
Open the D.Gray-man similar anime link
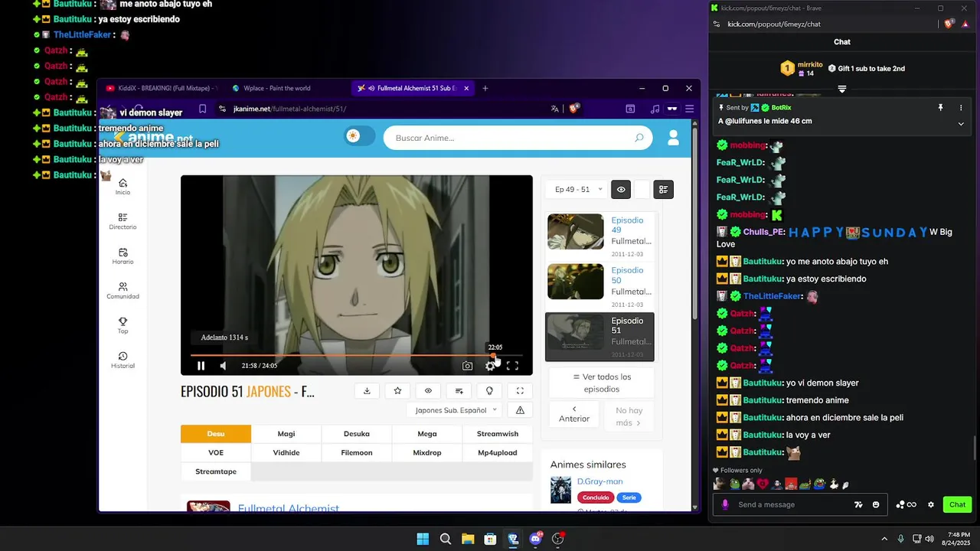pyautogui.click(x=599, y=481)
